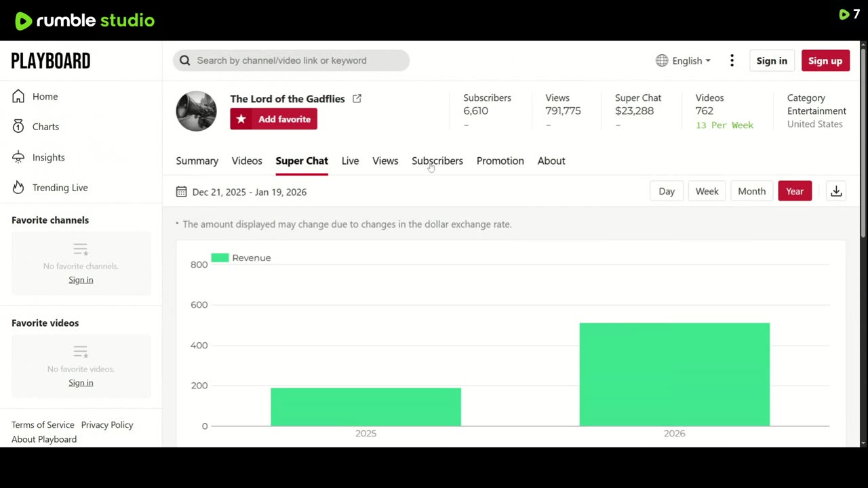Click the Sign up button
Viewport: 868px width, 488px height.
[825, 60]
